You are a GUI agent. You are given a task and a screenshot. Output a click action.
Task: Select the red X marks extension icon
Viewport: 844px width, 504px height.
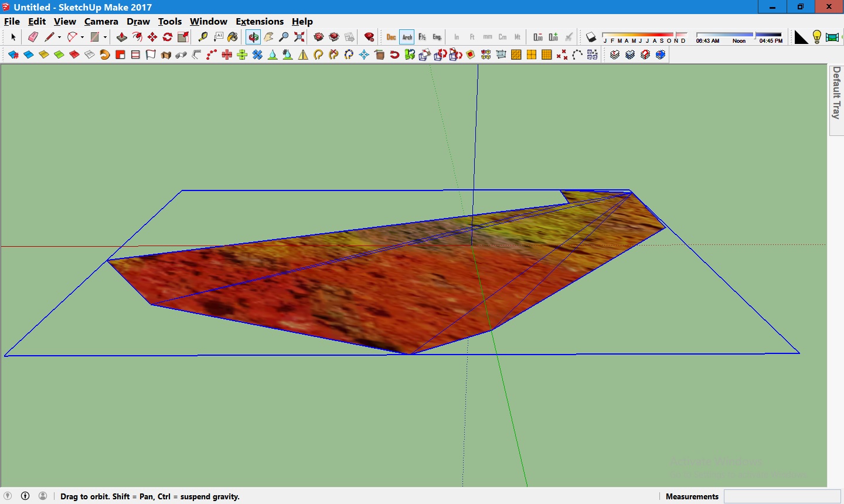click(x=562, y=55)
